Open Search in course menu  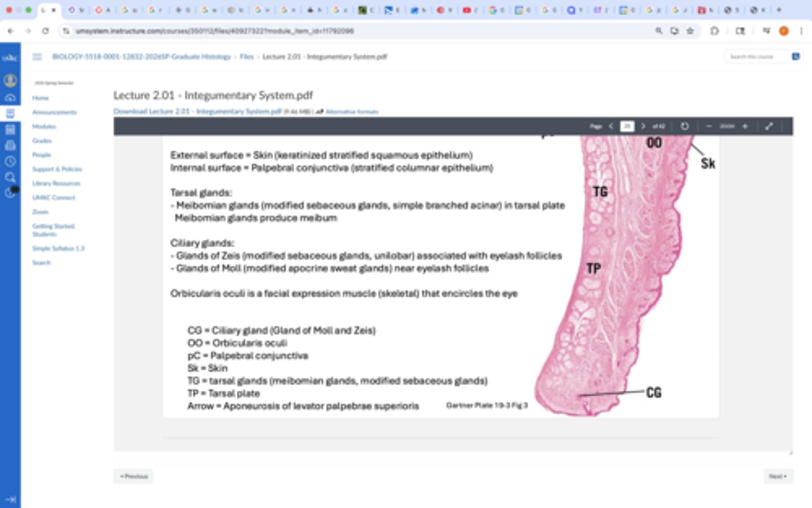click(x=41, y=263)
